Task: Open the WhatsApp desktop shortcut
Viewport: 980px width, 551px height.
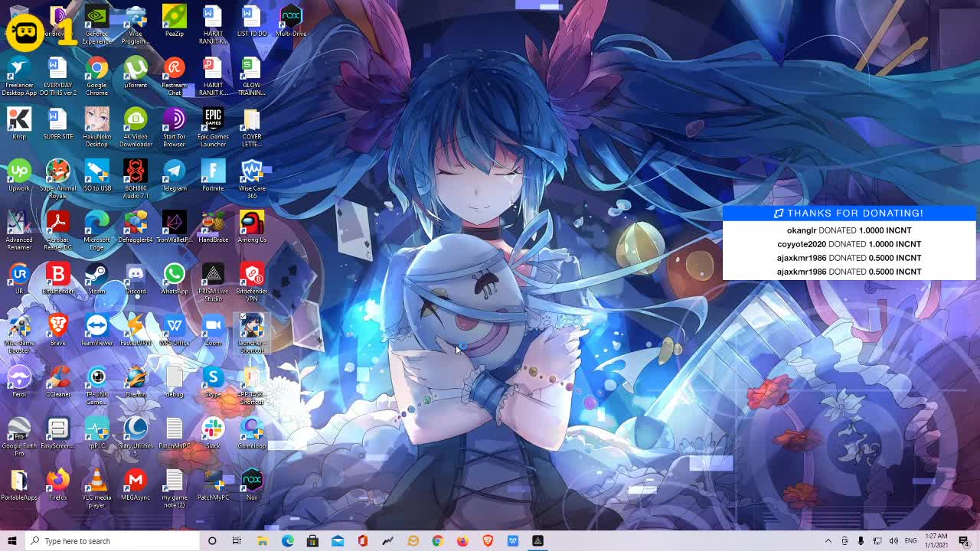Action: tap(174, 279)
